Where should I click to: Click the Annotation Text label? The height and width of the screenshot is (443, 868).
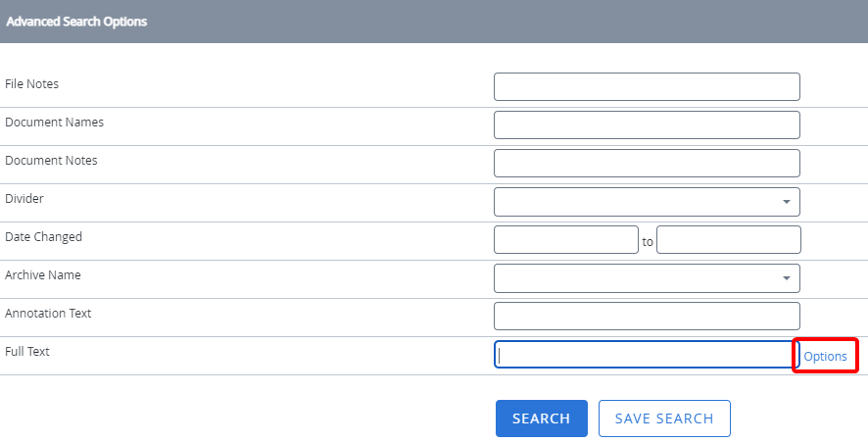(48, 314)
